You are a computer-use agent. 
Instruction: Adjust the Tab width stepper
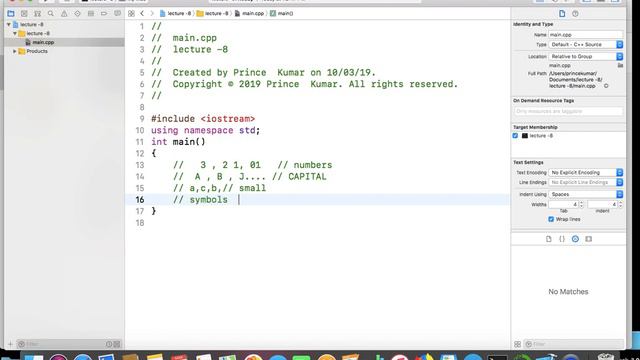pos(581,204)
